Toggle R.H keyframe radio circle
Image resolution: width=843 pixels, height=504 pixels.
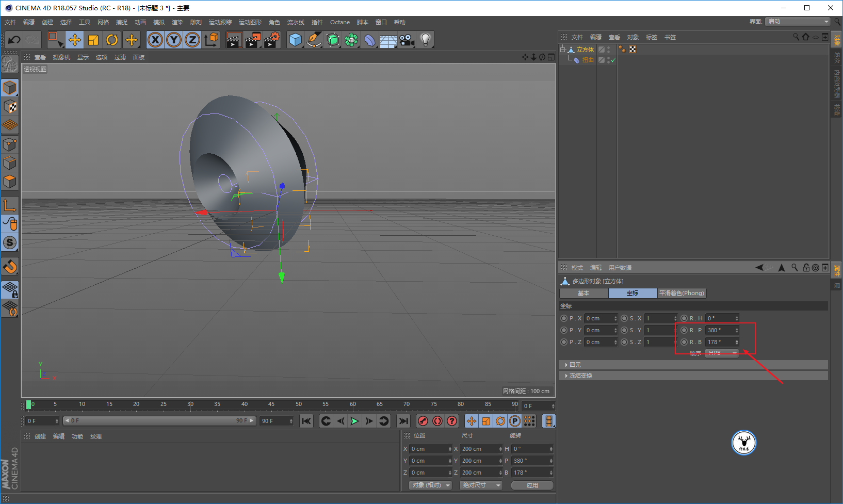coord(684,318)
